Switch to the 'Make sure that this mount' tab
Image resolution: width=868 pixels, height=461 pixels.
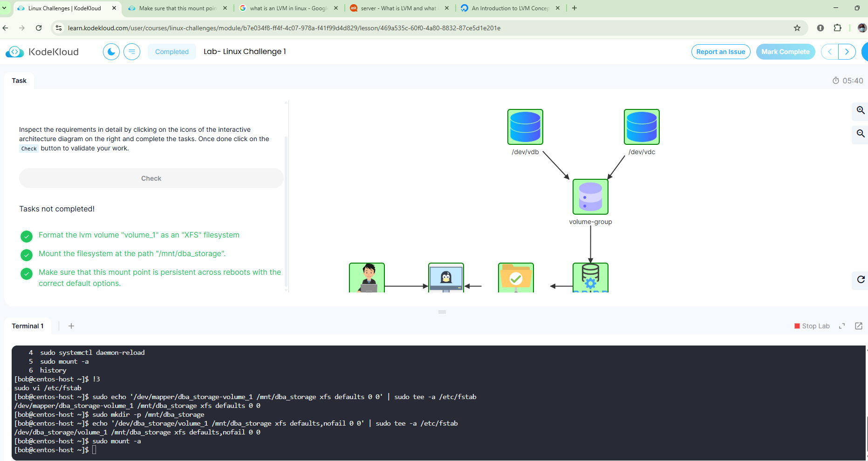[178, 8]
